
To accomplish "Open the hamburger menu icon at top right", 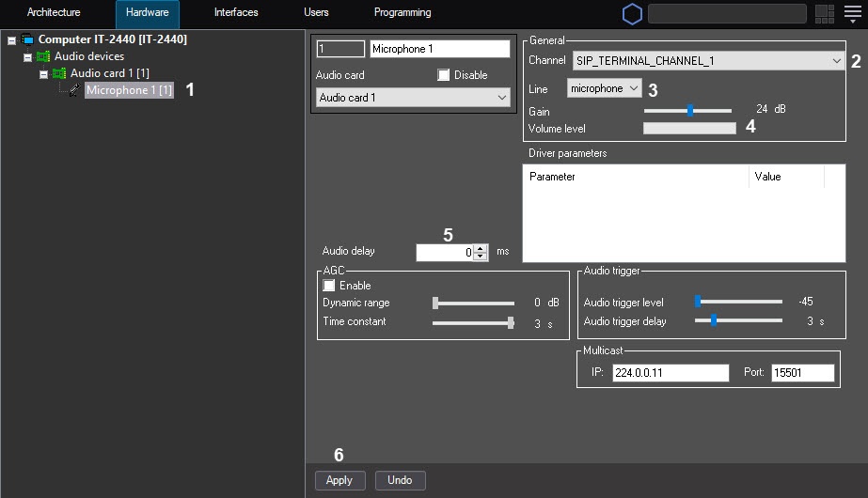I will pos(852,14).
